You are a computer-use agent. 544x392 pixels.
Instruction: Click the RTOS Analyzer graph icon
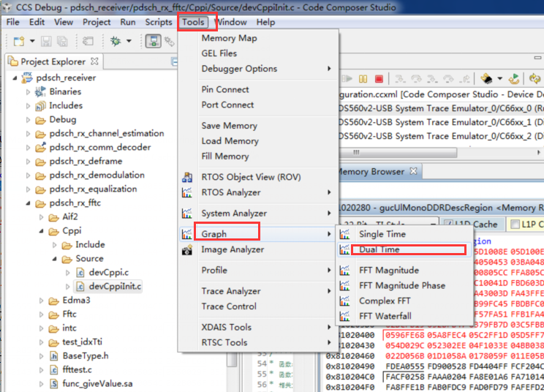pos(187,192)
